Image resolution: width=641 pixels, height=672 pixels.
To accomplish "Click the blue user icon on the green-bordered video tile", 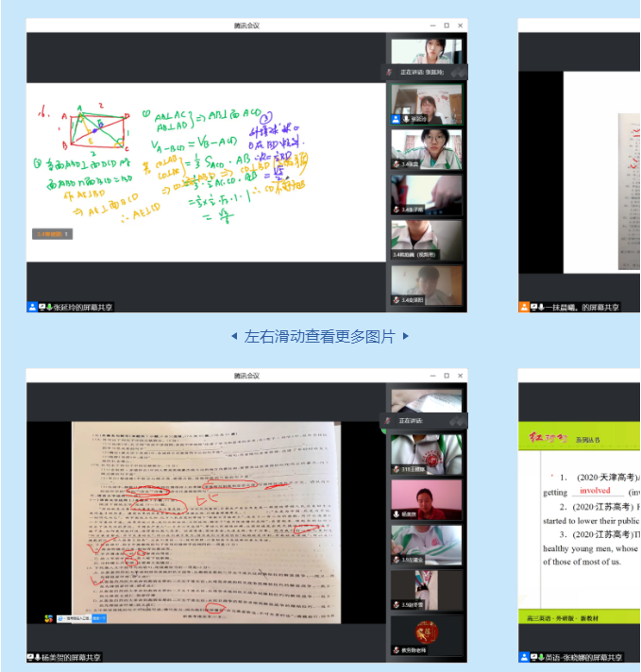I will (396, 119).
